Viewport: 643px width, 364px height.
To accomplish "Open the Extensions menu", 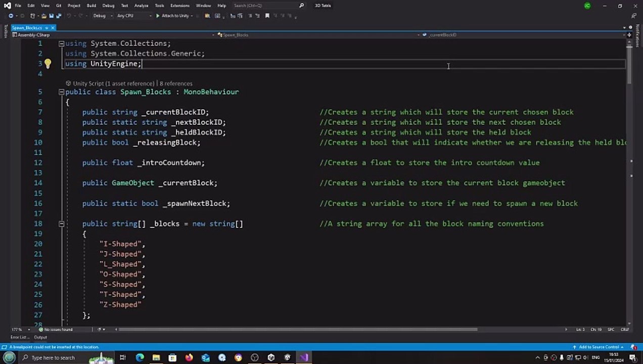I will 179,6.
